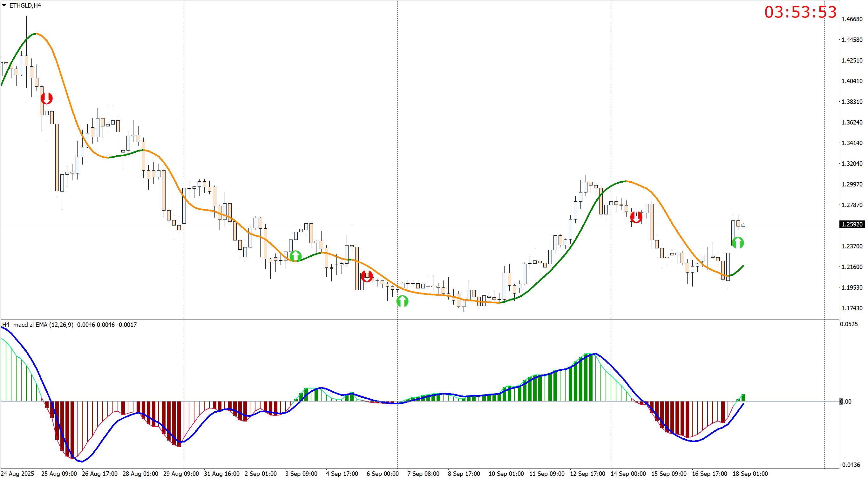
Task: Click the MACD 0.00 zero level tag
Action: pyautogui.click(x=845, y=401)
